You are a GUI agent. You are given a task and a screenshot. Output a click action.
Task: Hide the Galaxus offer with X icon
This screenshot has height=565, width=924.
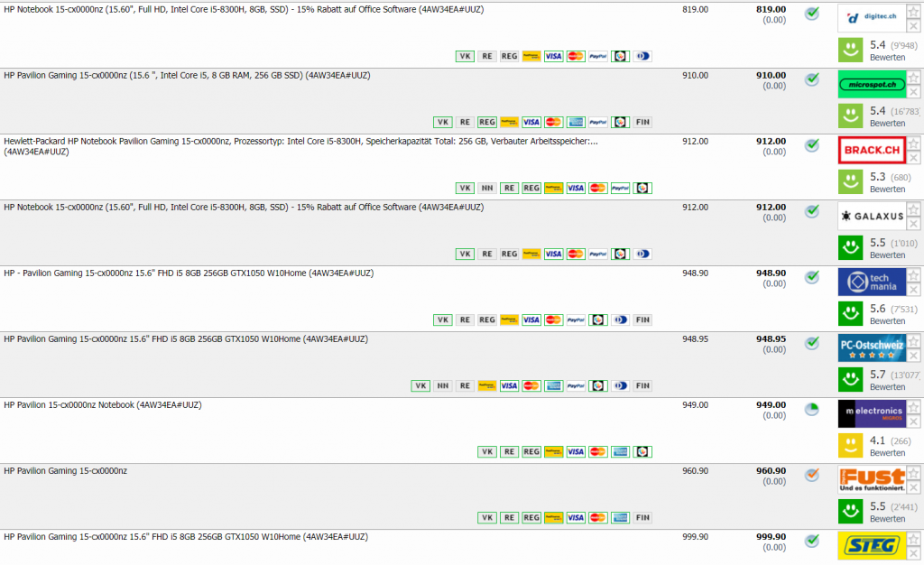point(913,224)
